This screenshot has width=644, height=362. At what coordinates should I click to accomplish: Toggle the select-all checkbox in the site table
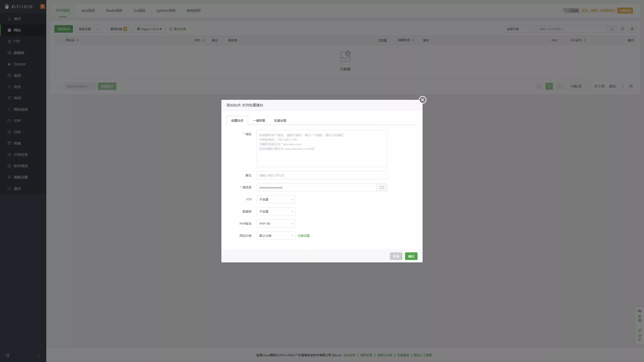pos(59,40)
